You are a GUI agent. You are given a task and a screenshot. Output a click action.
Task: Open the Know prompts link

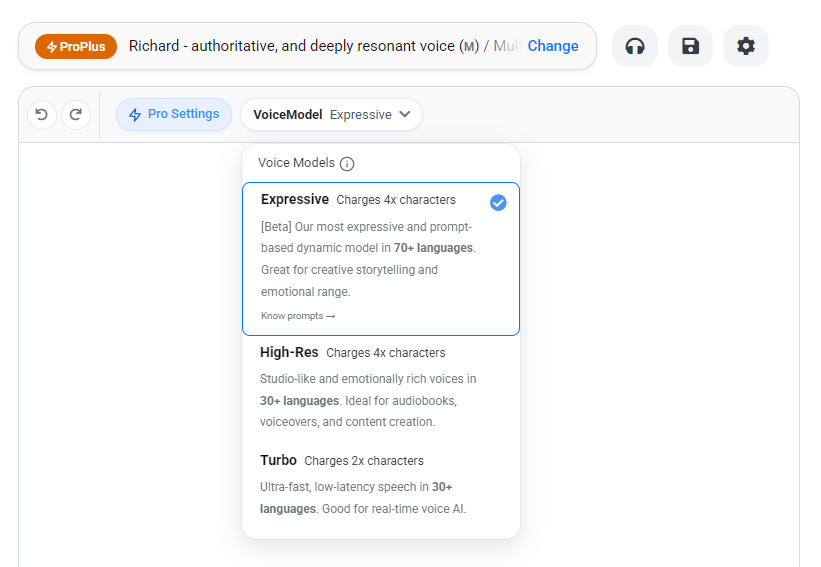[x=297, y=316]
